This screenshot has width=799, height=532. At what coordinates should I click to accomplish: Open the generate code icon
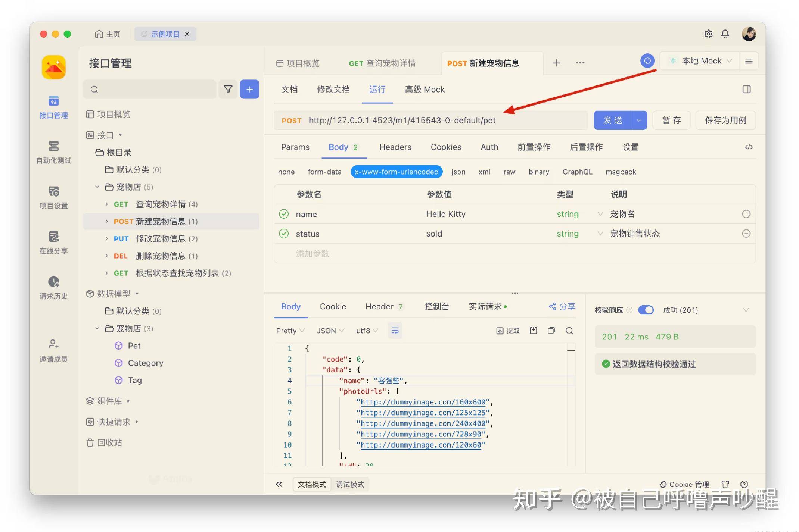pos(749,147)
